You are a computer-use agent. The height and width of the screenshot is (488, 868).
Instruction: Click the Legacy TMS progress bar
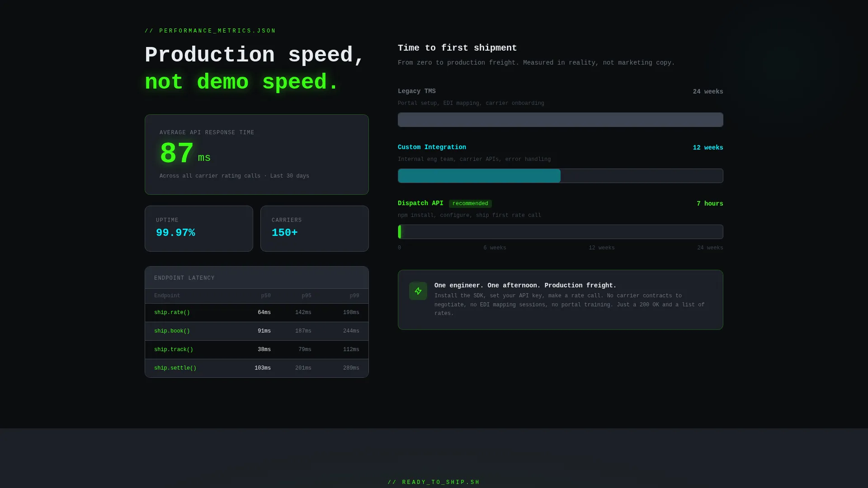[x=560, y=120]
